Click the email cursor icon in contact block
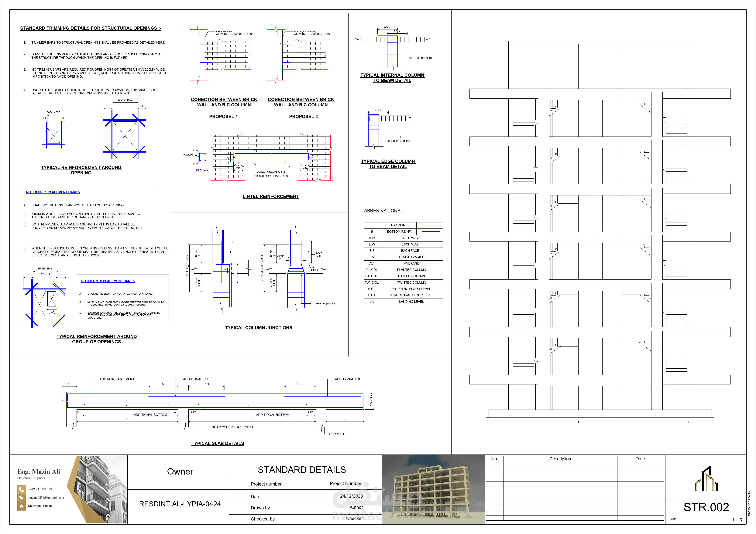 pos(21,498)
